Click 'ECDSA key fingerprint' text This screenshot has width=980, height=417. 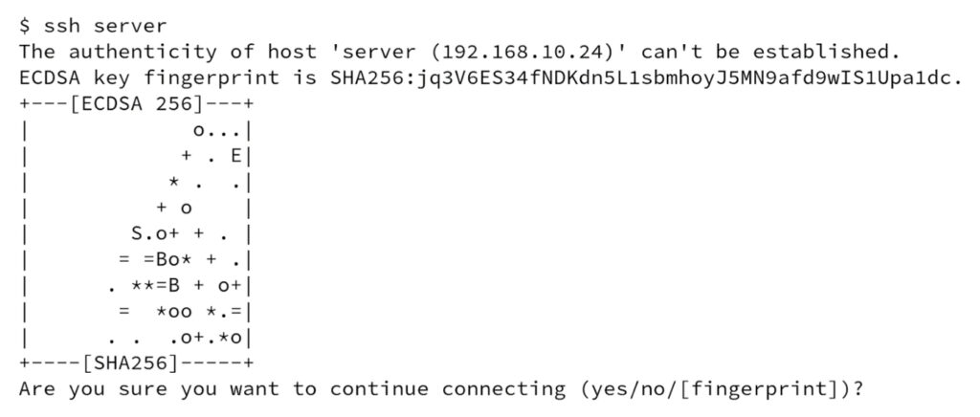point(149,78)
